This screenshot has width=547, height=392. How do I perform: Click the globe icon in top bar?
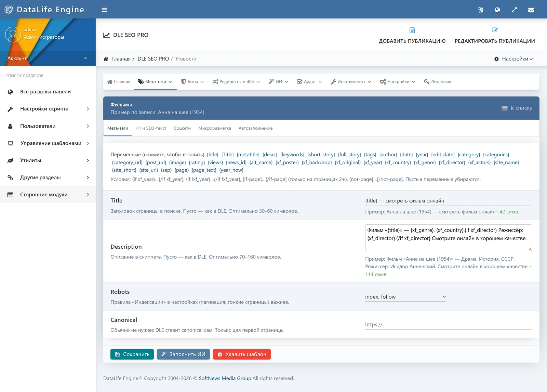497,10
